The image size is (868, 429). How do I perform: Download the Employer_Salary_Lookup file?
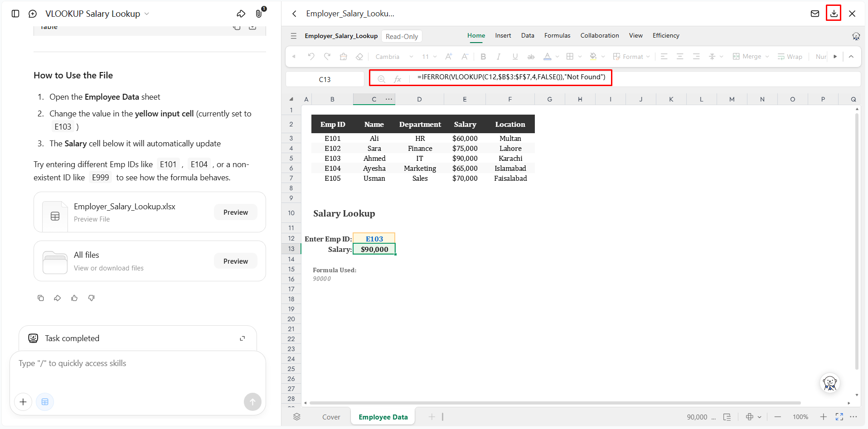834,14
